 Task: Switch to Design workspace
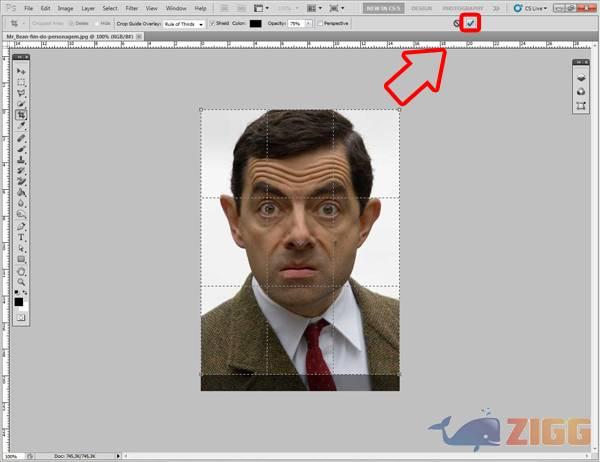click(x=421, y=8)
